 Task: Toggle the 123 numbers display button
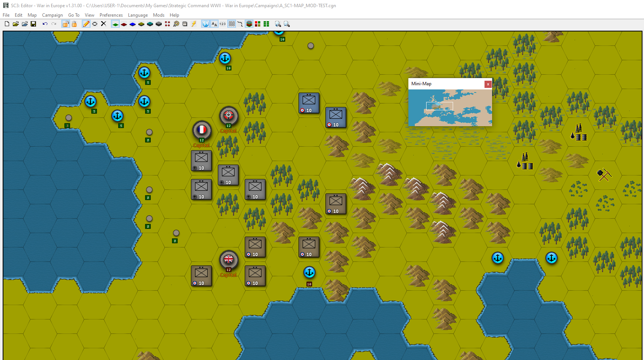(223, 24)
